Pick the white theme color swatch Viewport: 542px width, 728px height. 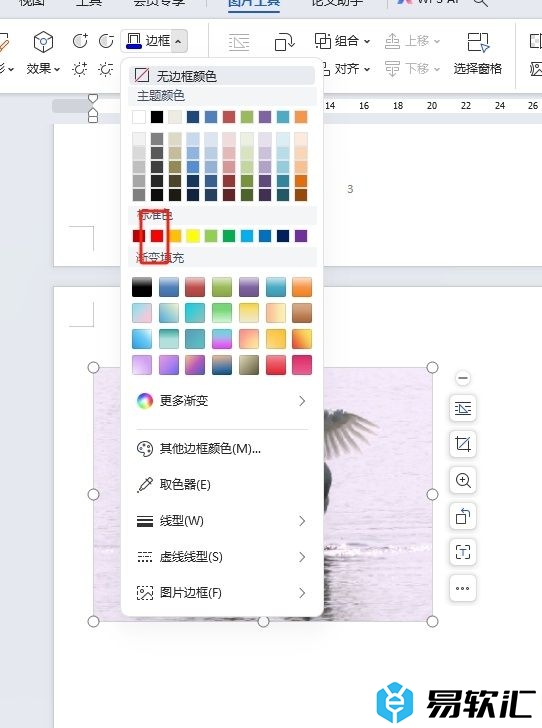pyautogui.click(x=139, y=117)
